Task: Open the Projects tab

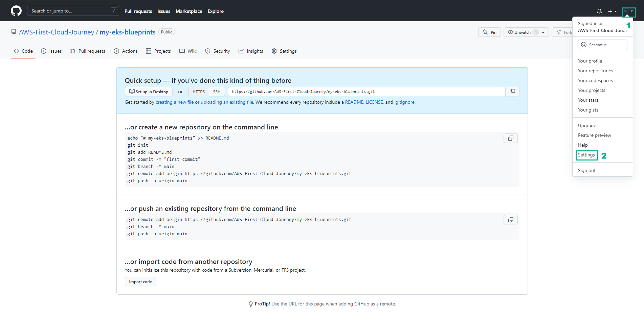Action: coord(158,51)
